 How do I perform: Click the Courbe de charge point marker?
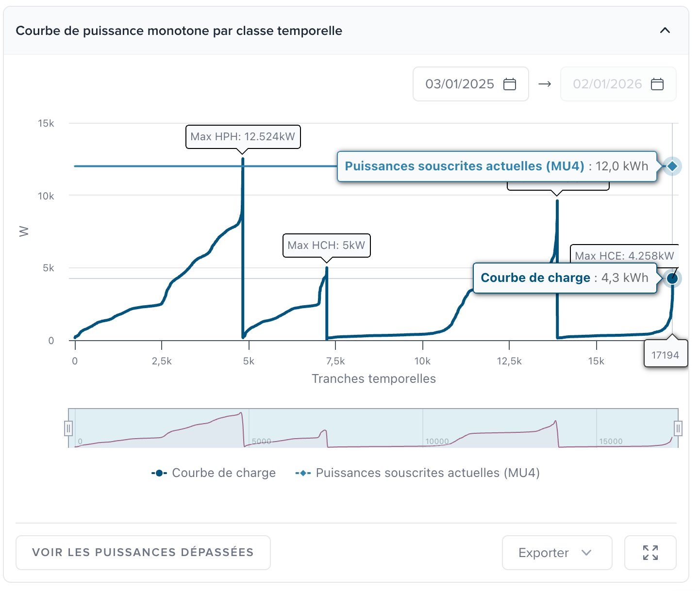(672, 278)
